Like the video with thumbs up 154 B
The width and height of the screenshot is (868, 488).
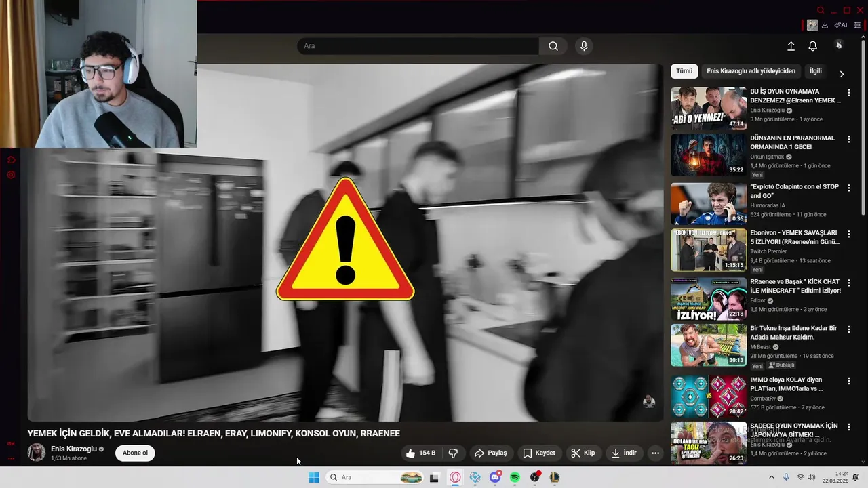pyautogui.click(x=420, y=453)
